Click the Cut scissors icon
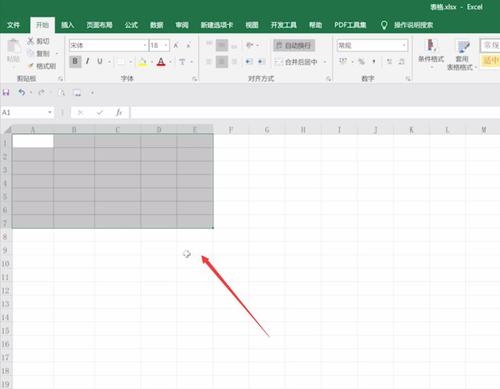 30,41
